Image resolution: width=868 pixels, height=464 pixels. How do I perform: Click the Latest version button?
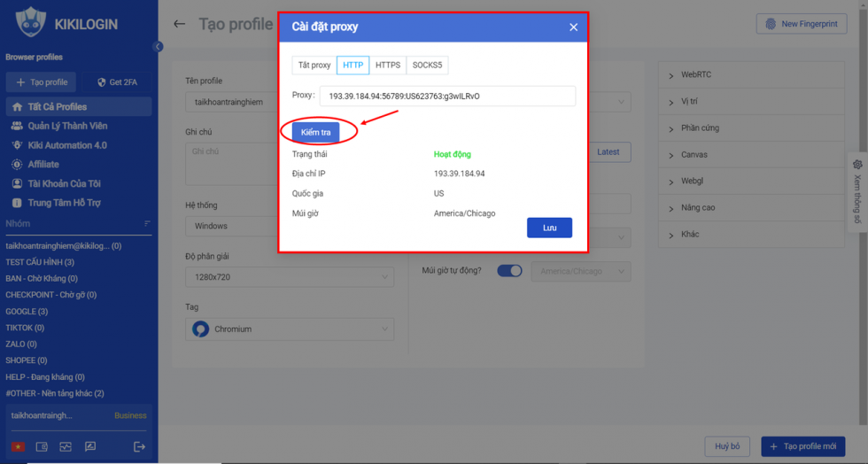tap(608, 151)
